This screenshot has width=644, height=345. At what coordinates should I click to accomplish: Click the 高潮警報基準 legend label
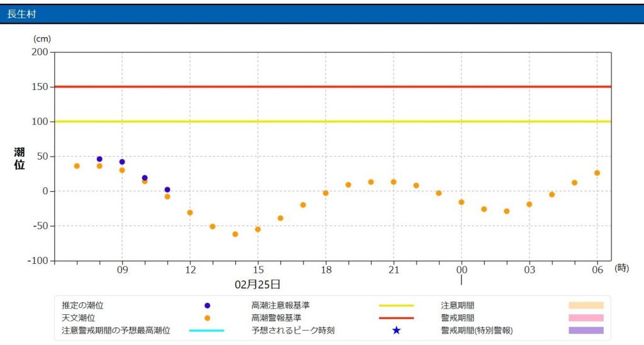coord(277,318)
